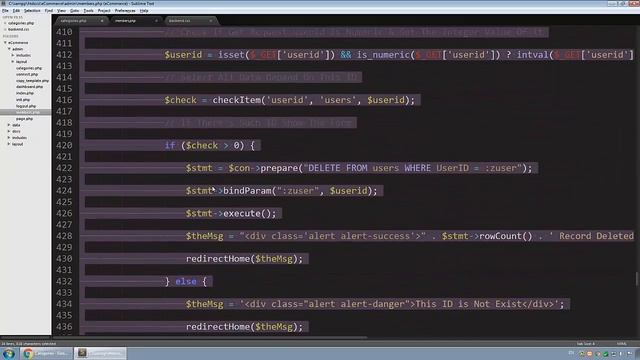Click the Sublime Text title bar icon
Image resolution: width=640 pixels, height=360 pixels.
[4, 3]
